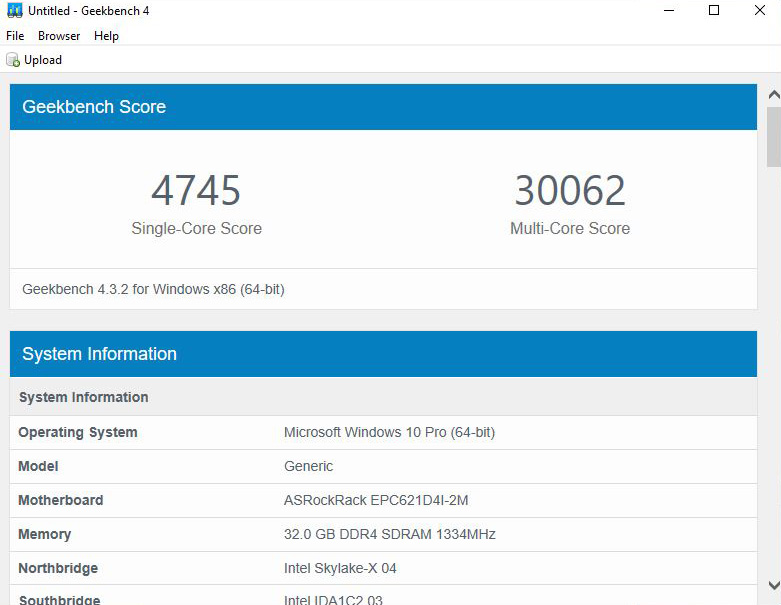Image resolution: width=781 pixels, height=605 pixels.
Task: Click the Operating System label
Action: click(78, 432)
